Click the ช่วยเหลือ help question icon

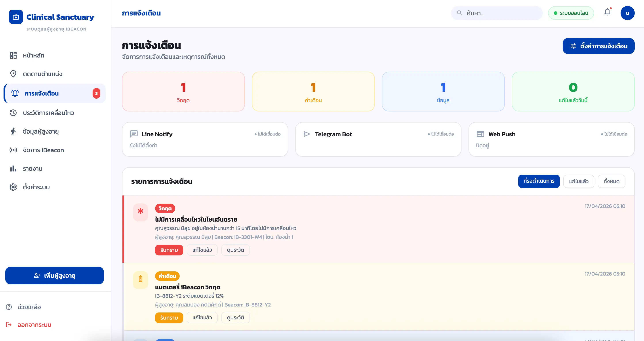click(9, 307)
